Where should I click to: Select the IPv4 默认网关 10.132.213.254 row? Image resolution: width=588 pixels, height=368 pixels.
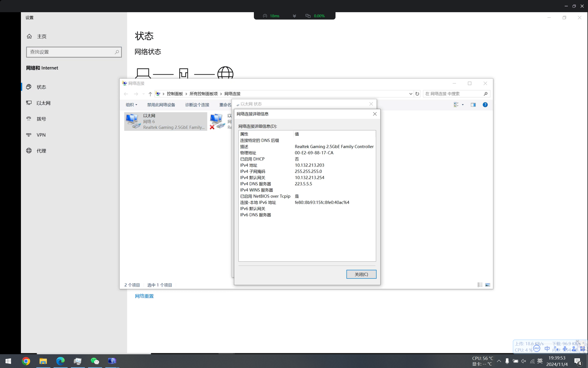tap(307, 177)
